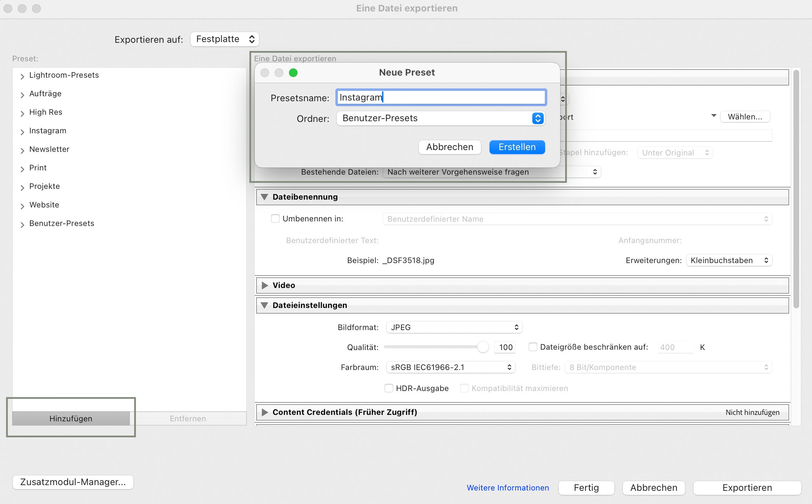
Task: Click the Qualität slider handle
Action: [x=483, y=347]
